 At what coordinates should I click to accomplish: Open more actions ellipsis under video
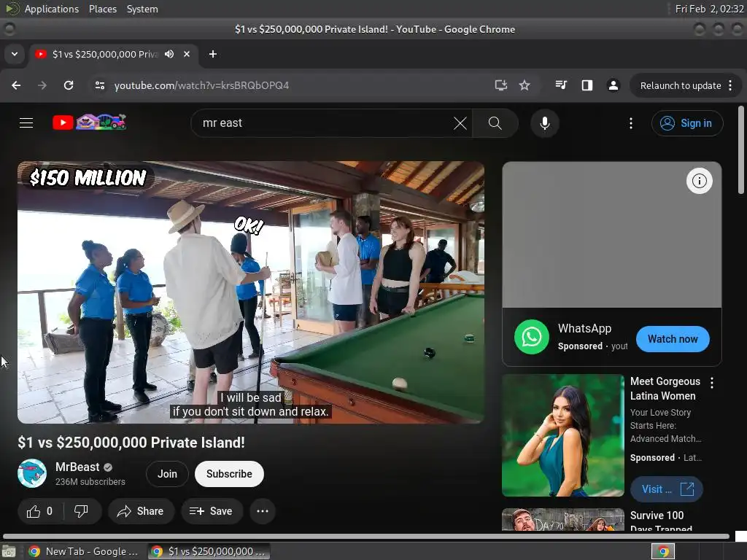(263, 511)
